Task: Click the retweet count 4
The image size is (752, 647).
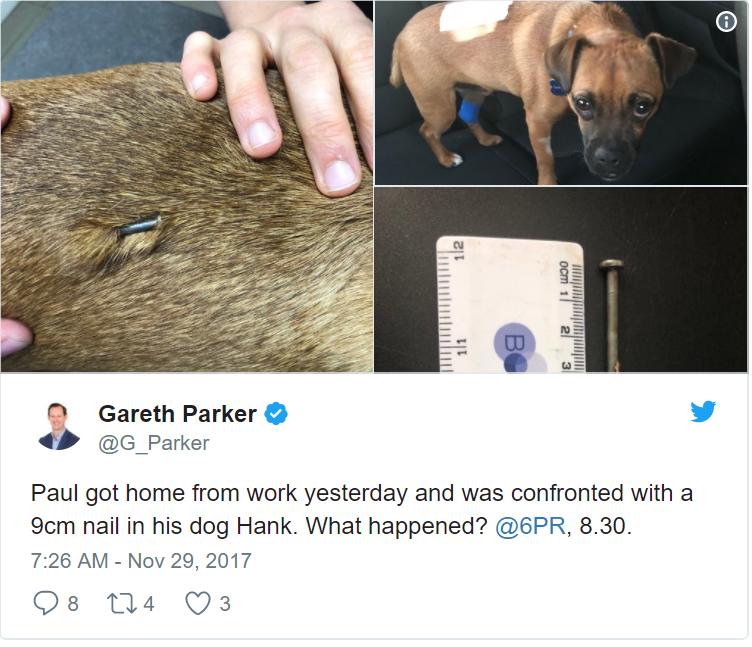Action: pos(149,603)
